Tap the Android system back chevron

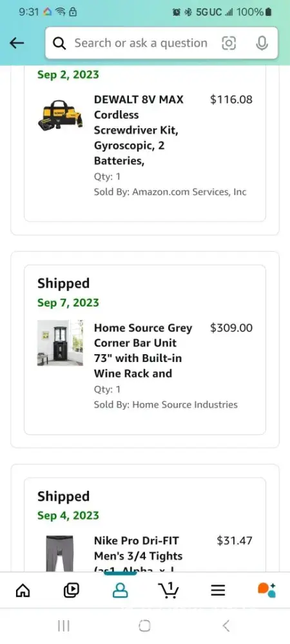tap(226, 626)
